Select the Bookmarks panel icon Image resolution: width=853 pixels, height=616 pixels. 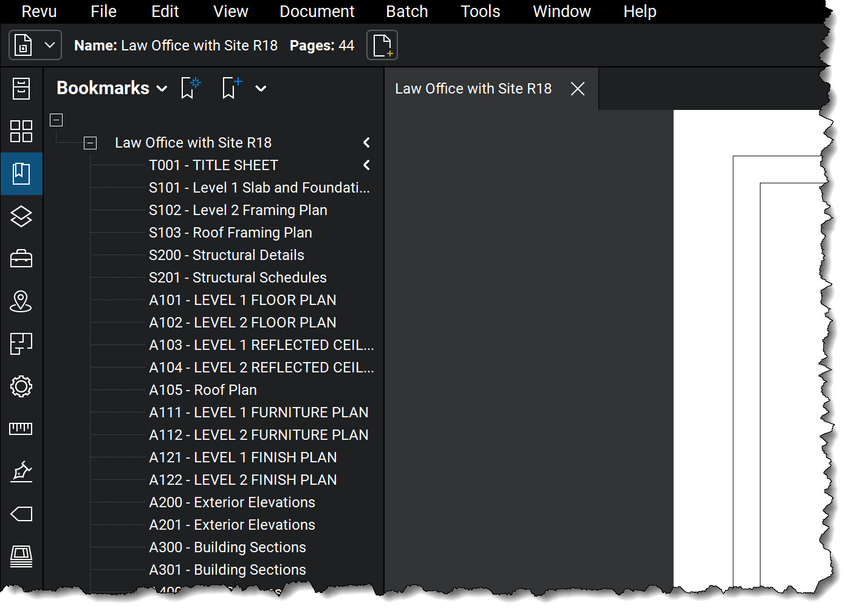[x=21, y=174]
